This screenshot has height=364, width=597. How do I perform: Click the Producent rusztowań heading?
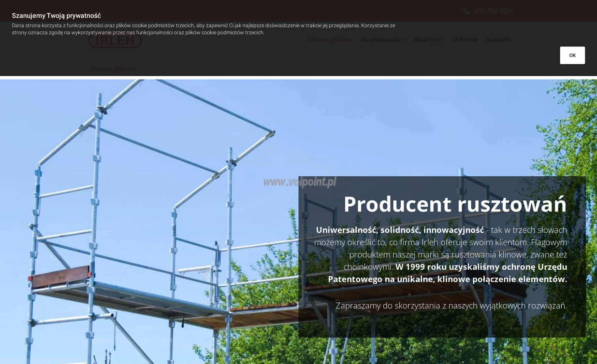(x=455, y=204)
